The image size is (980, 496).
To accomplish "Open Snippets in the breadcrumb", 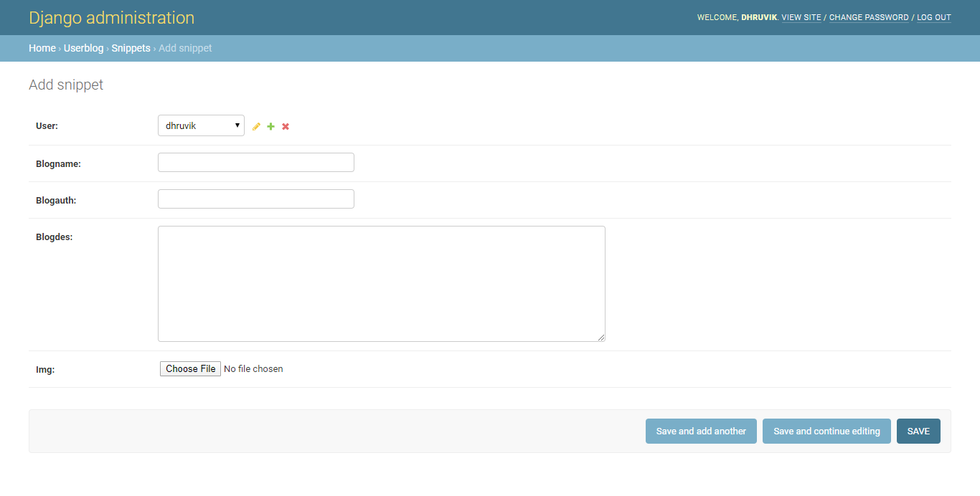I will pos(131,48).
